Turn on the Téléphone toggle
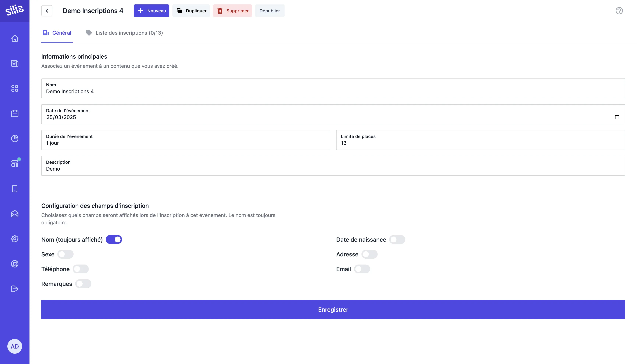Viewport: 637px width, 364px height. coord(81,269)
